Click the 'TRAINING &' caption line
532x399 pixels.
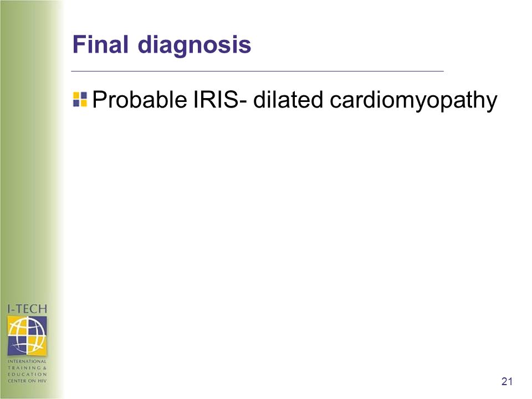coord(27,368)
